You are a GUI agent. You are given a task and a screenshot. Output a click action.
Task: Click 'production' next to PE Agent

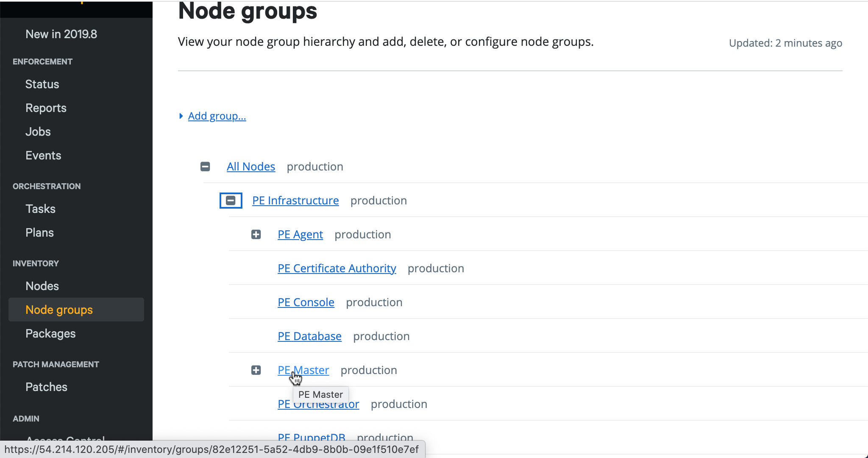363,235
